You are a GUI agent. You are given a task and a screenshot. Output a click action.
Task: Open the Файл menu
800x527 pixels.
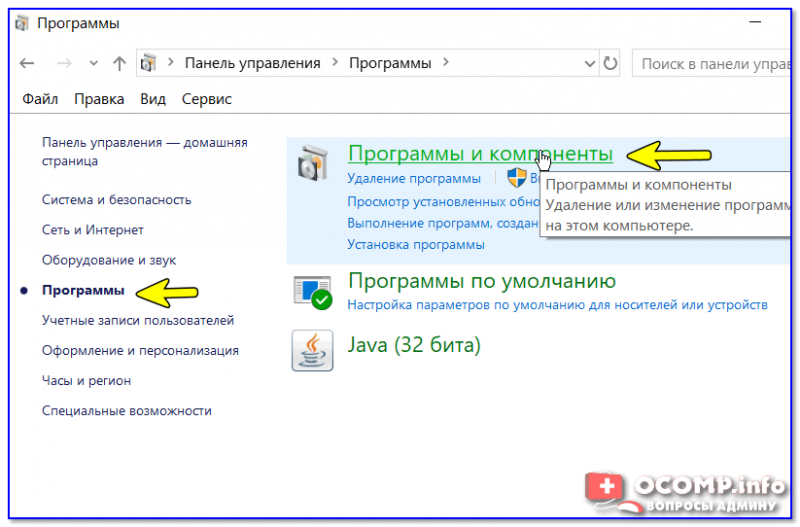(40, 99)
